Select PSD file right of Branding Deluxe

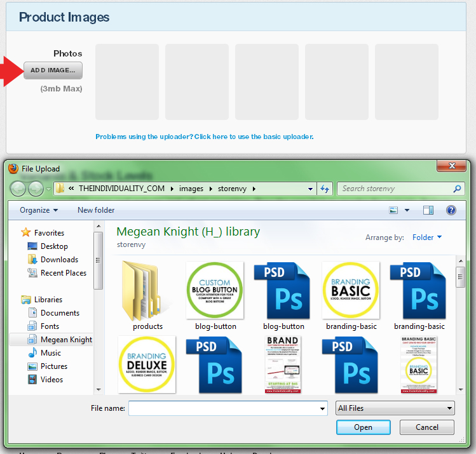pyautogui.click(x=214, y=365)
